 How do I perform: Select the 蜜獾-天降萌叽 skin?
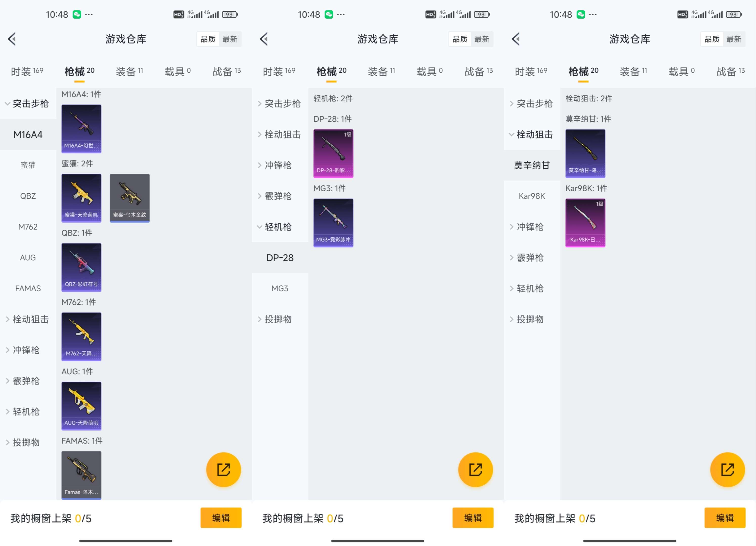click(x=81, y=198)
